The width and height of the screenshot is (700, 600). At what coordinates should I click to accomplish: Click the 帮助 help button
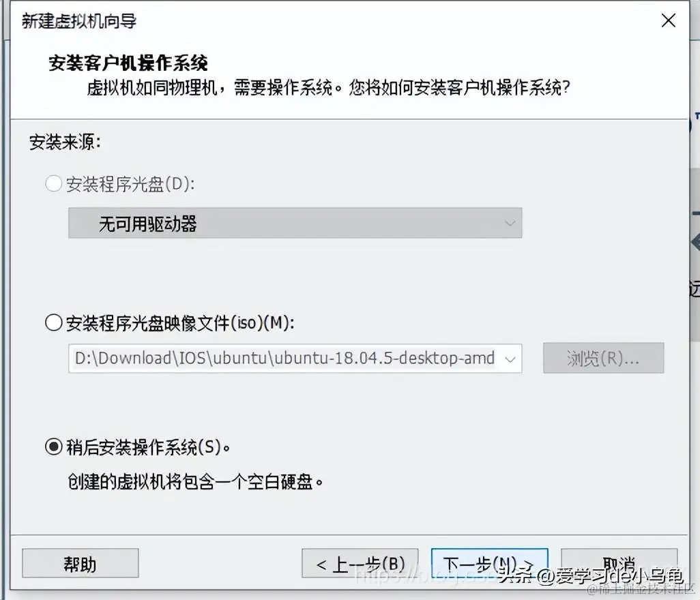(x=81, y=563)
